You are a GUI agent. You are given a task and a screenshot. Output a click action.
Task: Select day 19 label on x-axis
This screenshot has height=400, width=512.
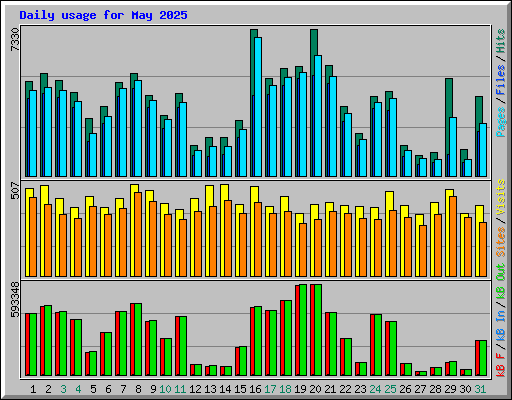tap(300, 389)
